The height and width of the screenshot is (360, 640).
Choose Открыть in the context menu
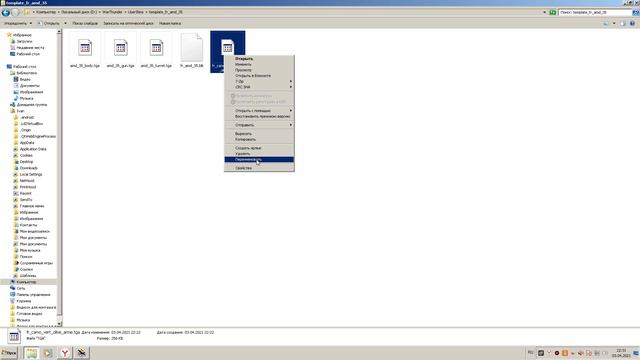(x=259, y=59)
